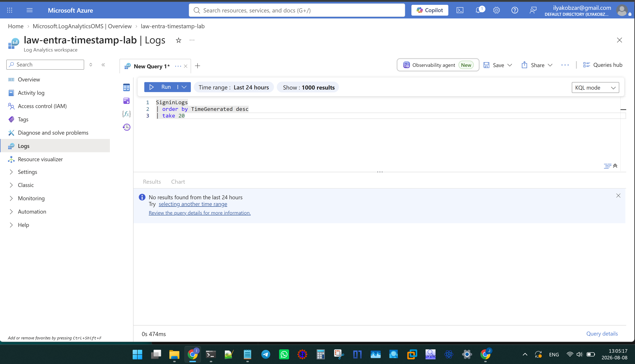Open Access control (IAM)

click(x=42, y=106)
